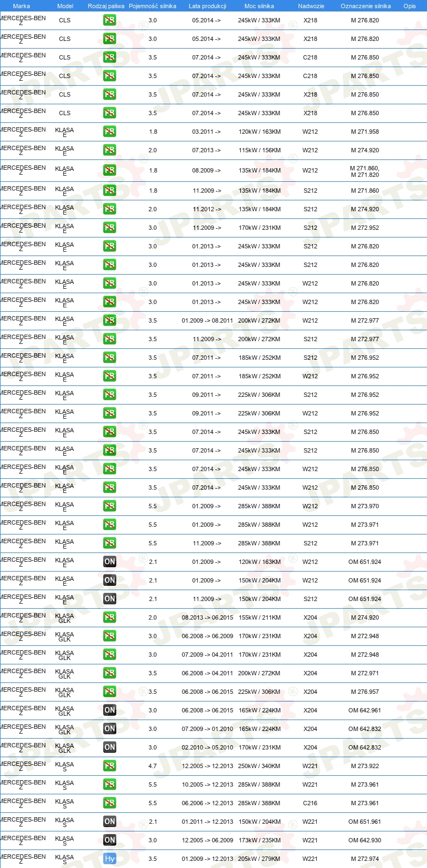Click the petrol icon for the 5.5 S212 11.2009 row
Screen dimensions: 427x868
pyautogui.click(x=110, y=543)
